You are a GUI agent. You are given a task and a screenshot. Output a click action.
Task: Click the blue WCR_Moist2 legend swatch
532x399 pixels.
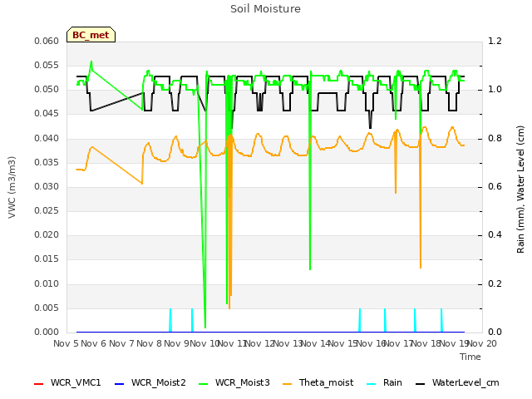coord(120,384)
